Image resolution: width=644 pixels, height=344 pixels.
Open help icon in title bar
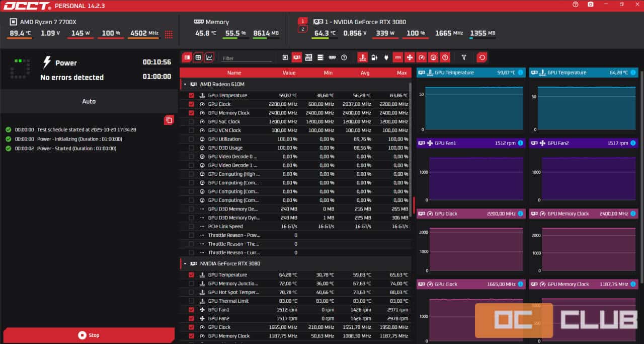(576, 5)
